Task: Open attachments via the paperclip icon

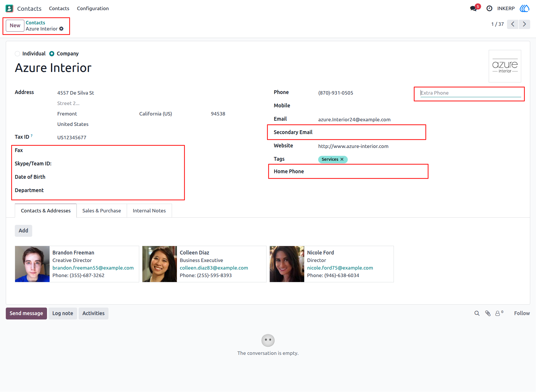Action: [488, 313]
